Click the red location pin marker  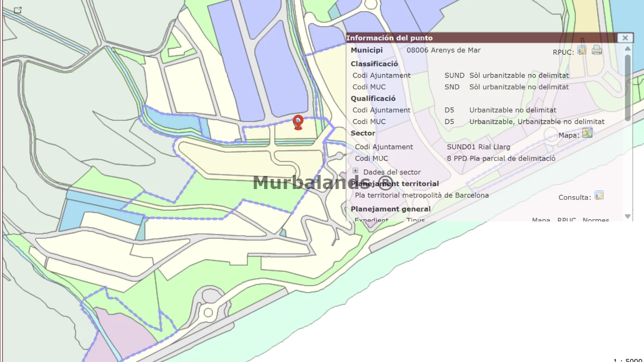point(298,122)
